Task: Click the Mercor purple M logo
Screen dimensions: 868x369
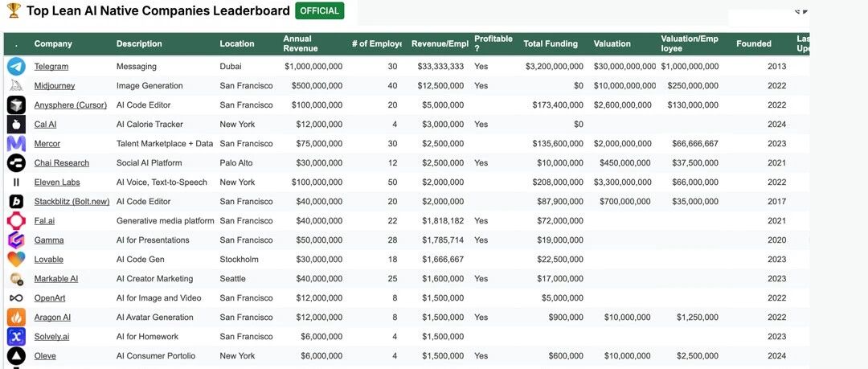Action: pos(16,143)
